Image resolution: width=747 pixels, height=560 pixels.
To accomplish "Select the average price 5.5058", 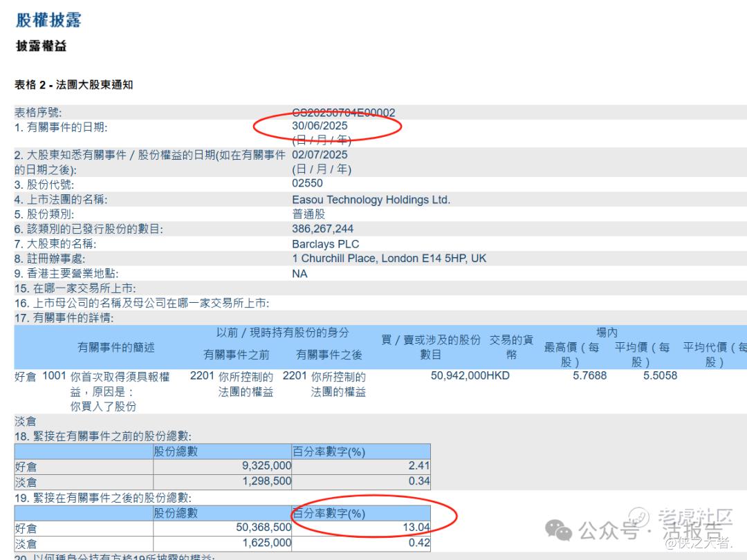I will (661, 375).
